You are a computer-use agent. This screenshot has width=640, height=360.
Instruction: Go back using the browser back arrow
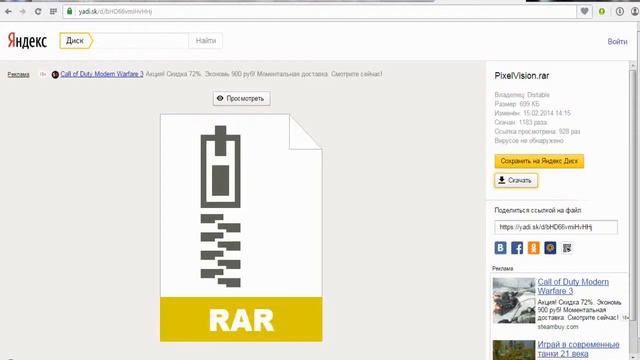click(x=8, y=11)
